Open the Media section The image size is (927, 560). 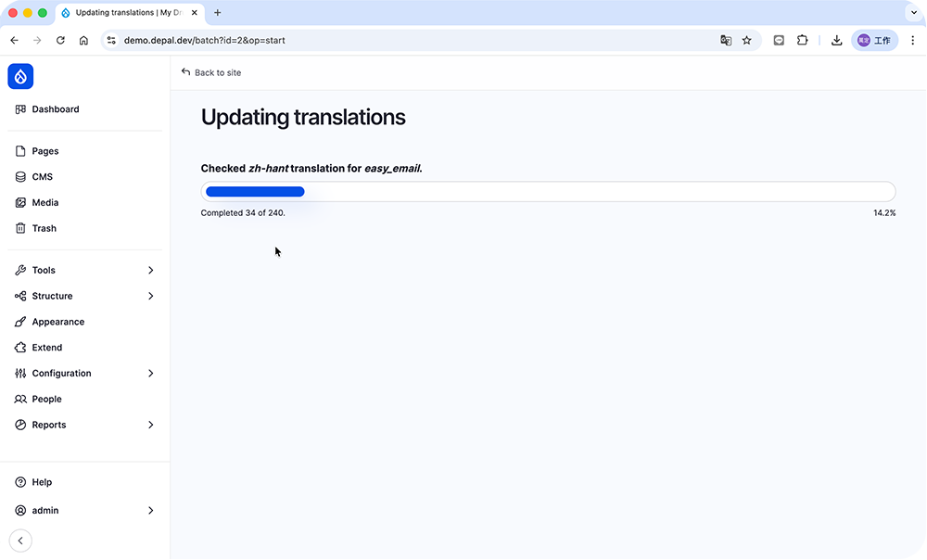coord(44,202)
